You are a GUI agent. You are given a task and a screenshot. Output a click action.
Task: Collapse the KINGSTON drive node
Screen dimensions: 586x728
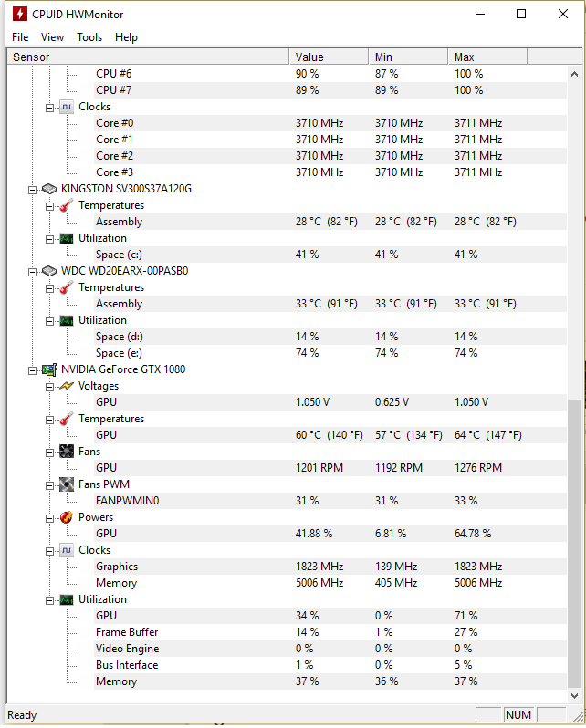coord(32,190)
